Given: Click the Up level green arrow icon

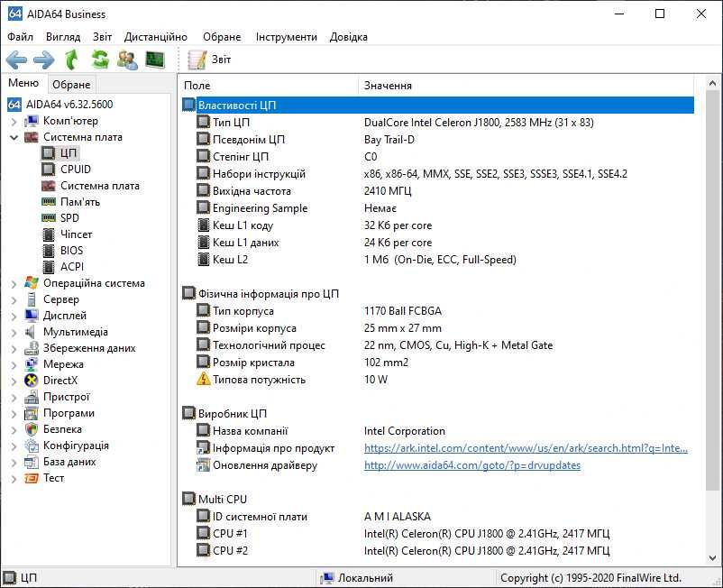Looking at the screenshot, I should (72, 60).
